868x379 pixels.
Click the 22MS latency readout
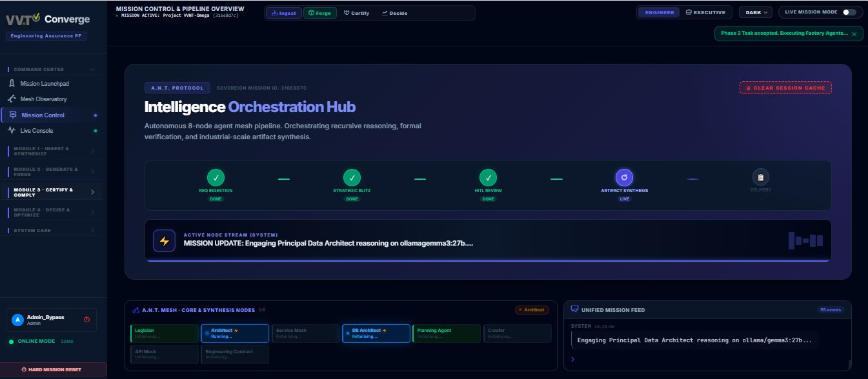tap(66, 341)
